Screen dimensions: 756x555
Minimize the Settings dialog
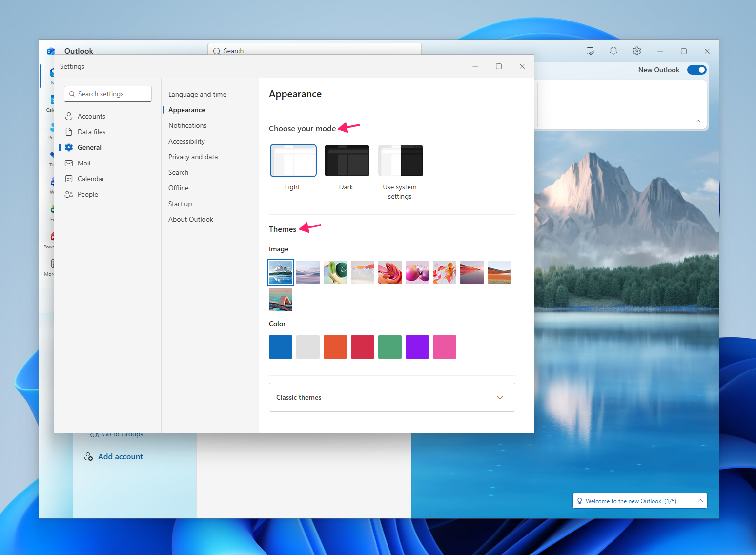point(475,66)
